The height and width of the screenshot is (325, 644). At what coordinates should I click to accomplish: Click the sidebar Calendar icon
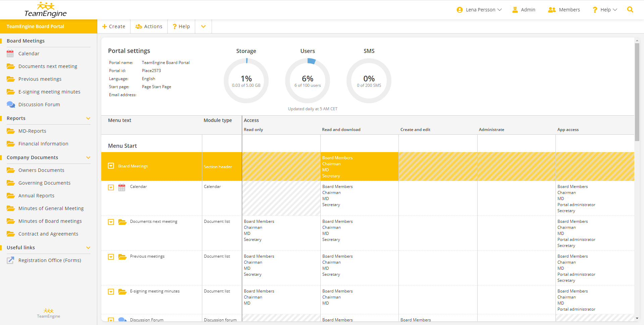click(x=10, y=54)
